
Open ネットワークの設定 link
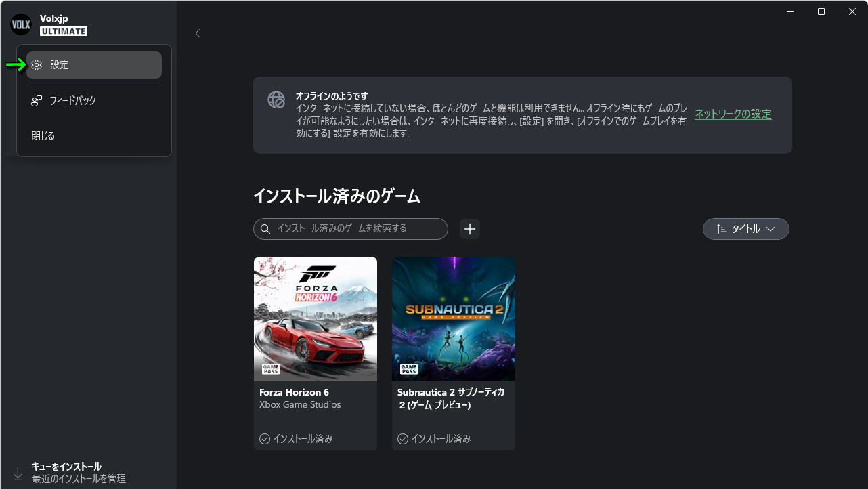click(733, 114)
